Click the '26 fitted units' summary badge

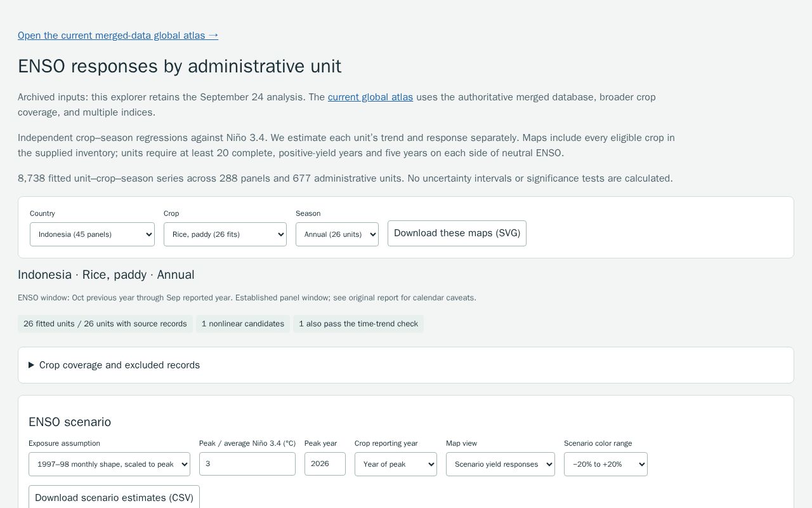pyautogui.click(x=105, y=324)
